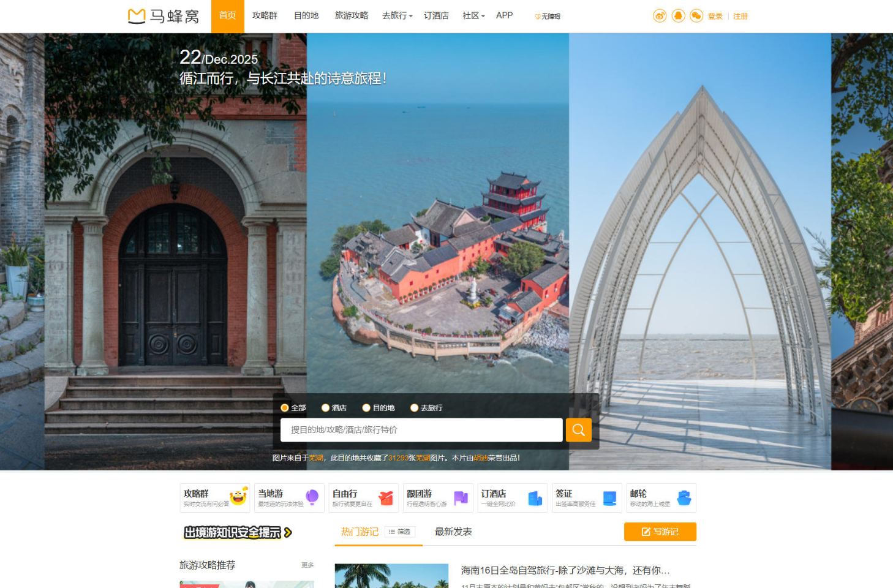Choose the 目的地 radio button
Image resolution: width=893 pixels, height=588 pixels.
366,408
